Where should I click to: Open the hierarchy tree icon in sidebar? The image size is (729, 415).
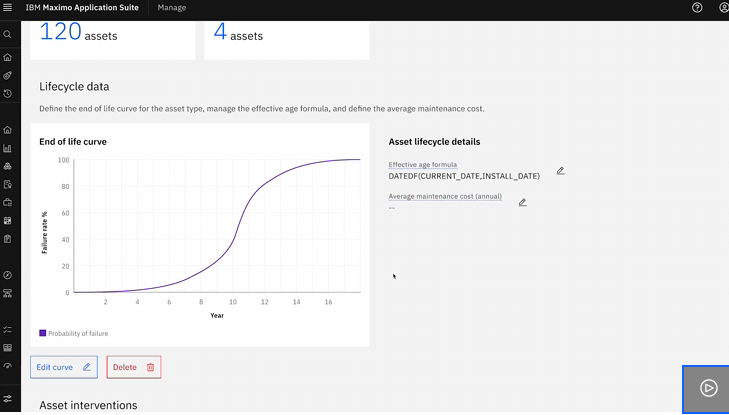pyautogui.click(x=7, y=293)
